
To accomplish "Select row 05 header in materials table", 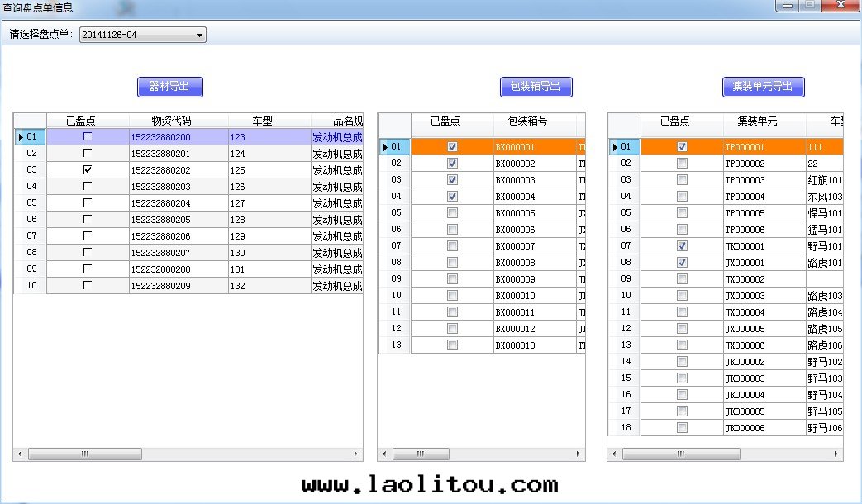I will click(x=30, y=202).
